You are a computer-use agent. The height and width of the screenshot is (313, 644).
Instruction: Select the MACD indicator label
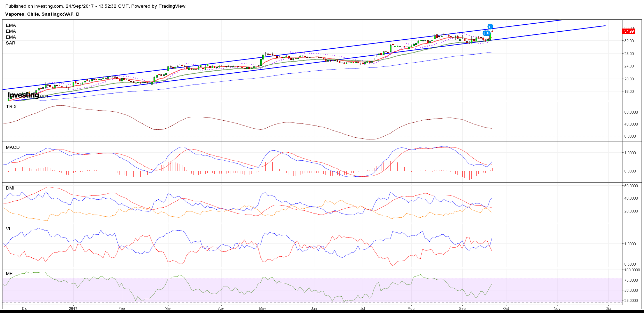pyautogui.click(x=13, y=147)
